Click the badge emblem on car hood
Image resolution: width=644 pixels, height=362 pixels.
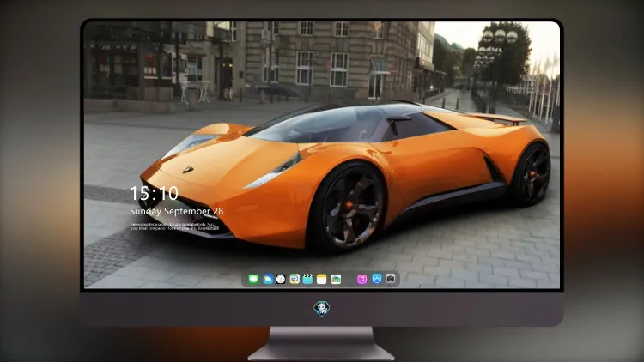coord(188,170)
